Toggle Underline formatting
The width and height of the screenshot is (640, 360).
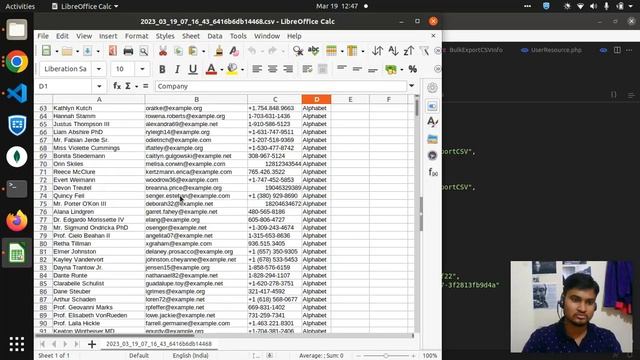pos(193,69)
